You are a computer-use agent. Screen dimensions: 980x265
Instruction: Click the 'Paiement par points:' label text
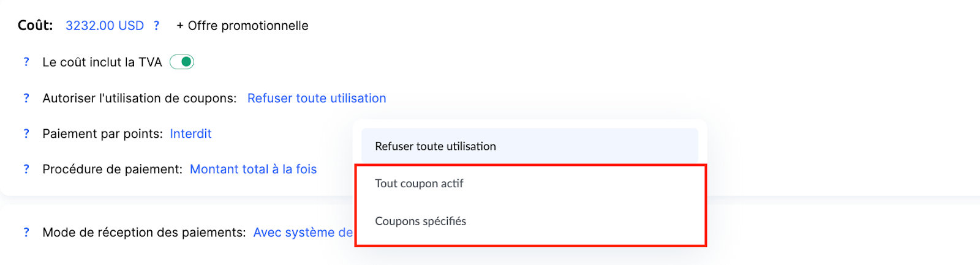click(102, 134)
